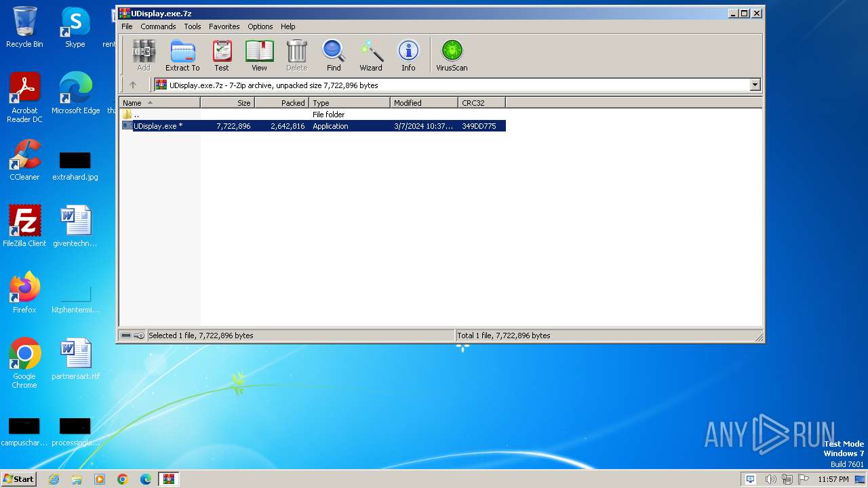Click the status bar drive/key icon
This screenshot has width=868, height=488.
[x=132, y=335]
